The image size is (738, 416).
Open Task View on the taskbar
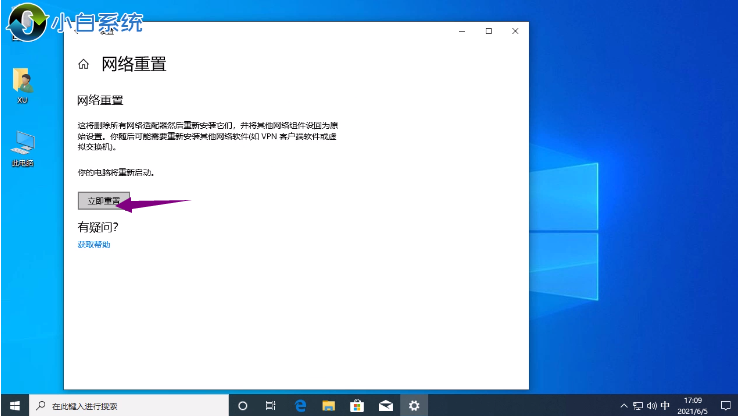point(271,406)
